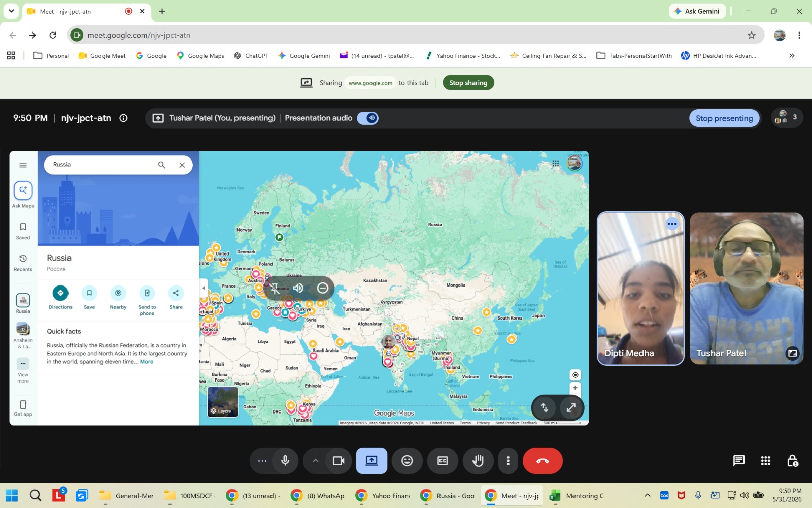Send Russia location to phone
This screenshot has height=508, width=812.
pos(147,300)
